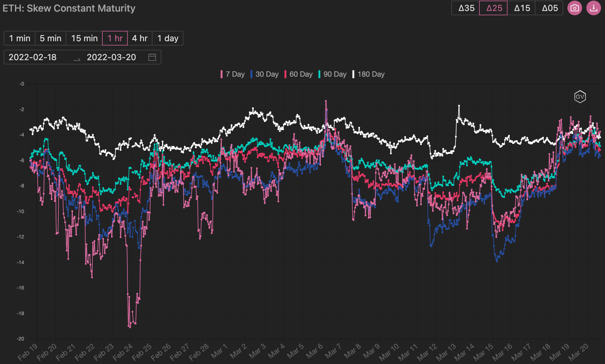Click the Feb 19 x-axis label

[x=28, y=352]
